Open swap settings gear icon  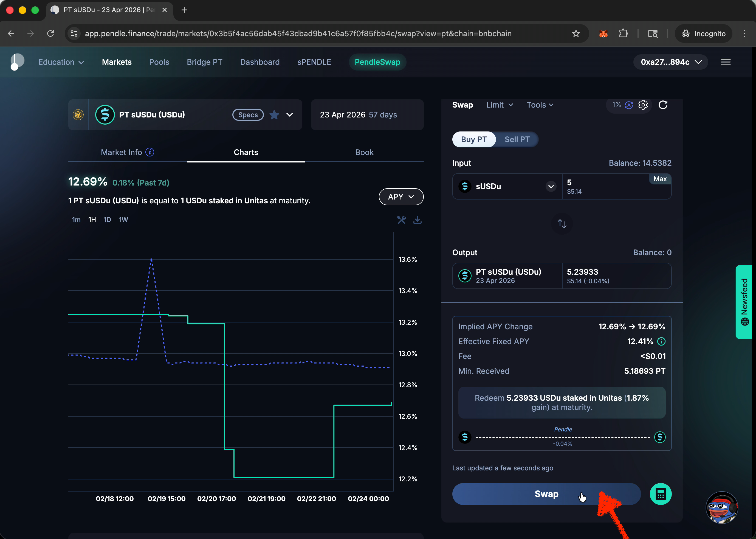[643, 105]
